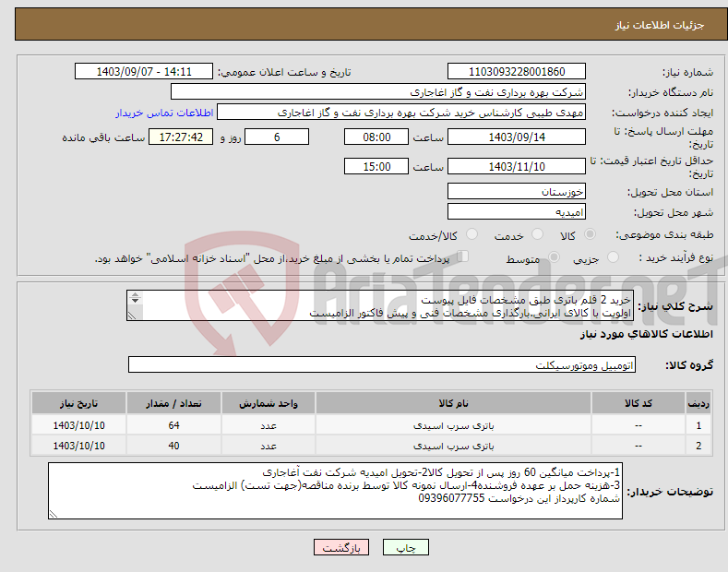Click response deadline time 08:00

coord(376,137)
